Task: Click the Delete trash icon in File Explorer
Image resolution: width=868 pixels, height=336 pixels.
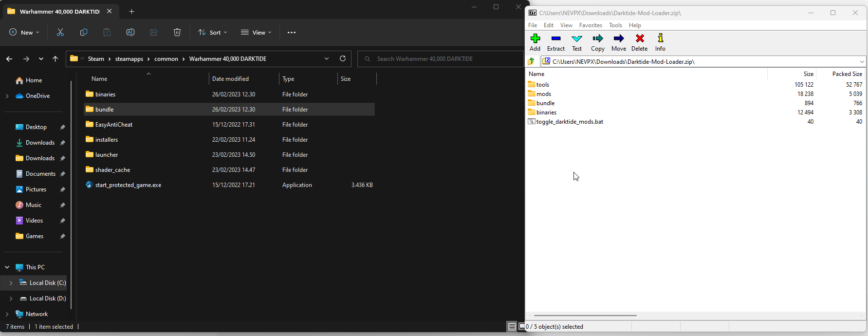Action: (x=177, y=32)
